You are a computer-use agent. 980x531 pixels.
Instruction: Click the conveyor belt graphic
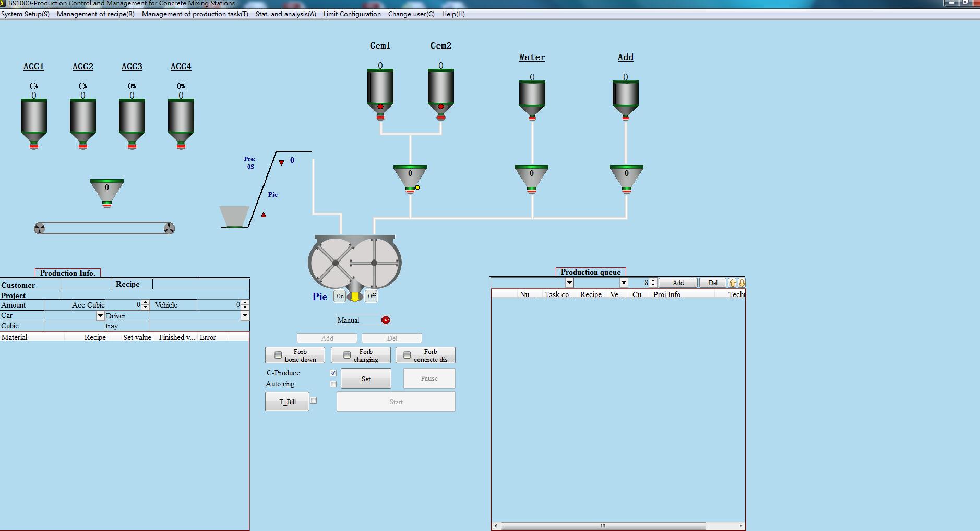tap(104, 228)
